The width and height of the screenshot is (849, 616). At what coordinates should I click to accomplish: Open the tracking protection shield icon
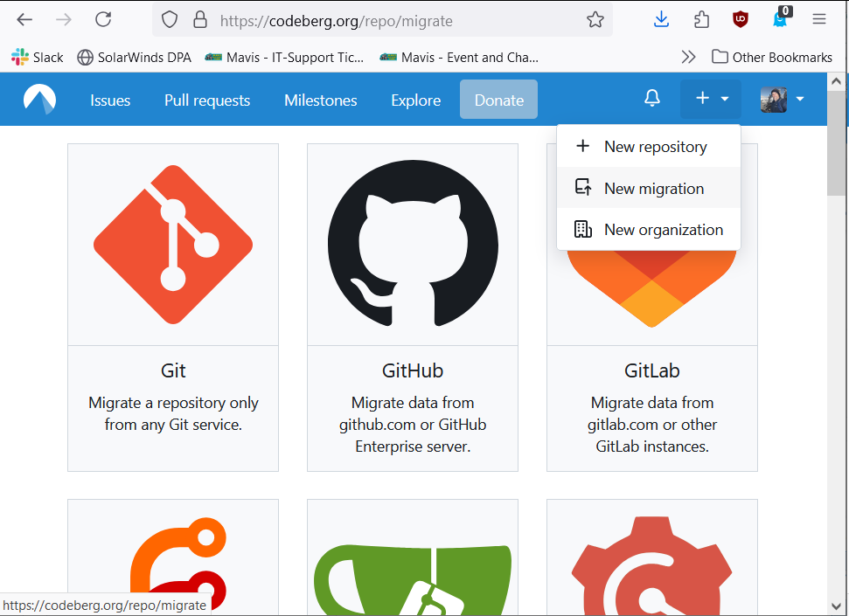pyautogui.click(x=170, y=20)
